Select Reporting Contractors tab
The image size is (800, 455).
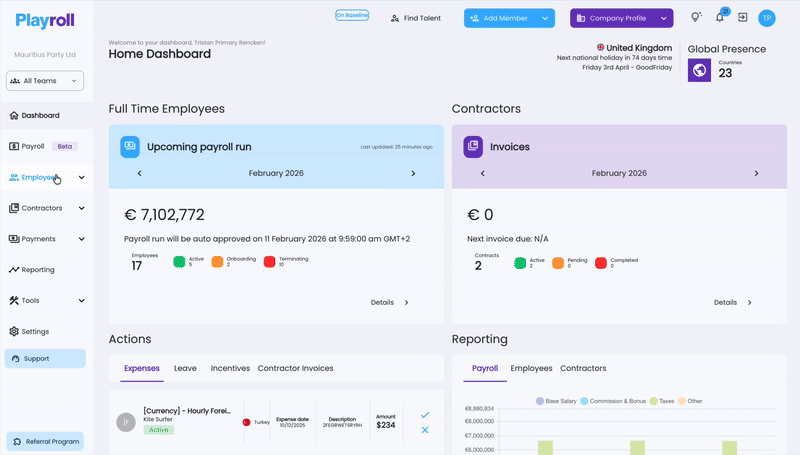[583, 368]
